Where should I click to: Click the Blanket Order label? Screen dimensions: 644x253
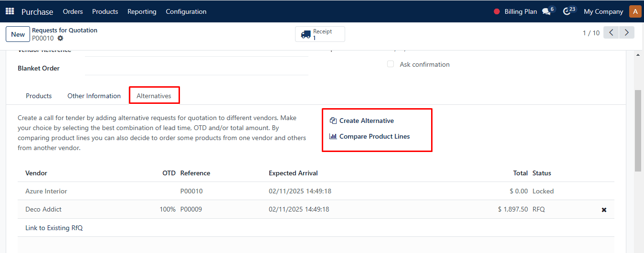pos(39,68)
